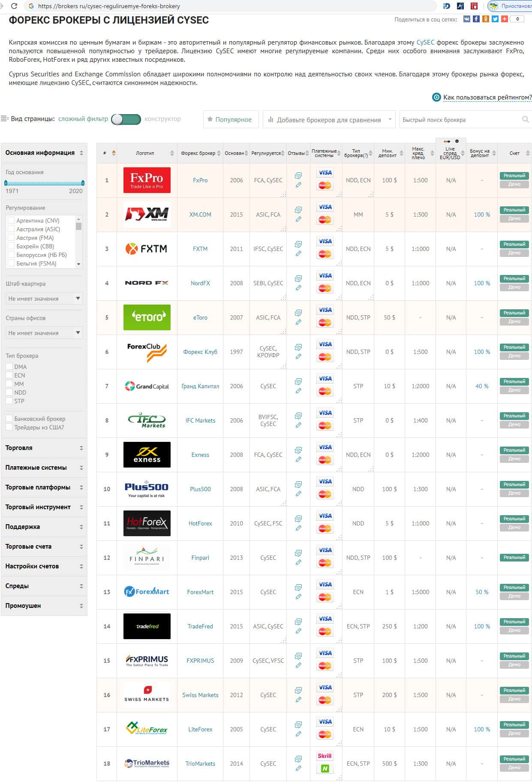Screen dimensions: 532x782
Task: Click XM.COM Mastercard payment icon
Action: click(325, 220)
